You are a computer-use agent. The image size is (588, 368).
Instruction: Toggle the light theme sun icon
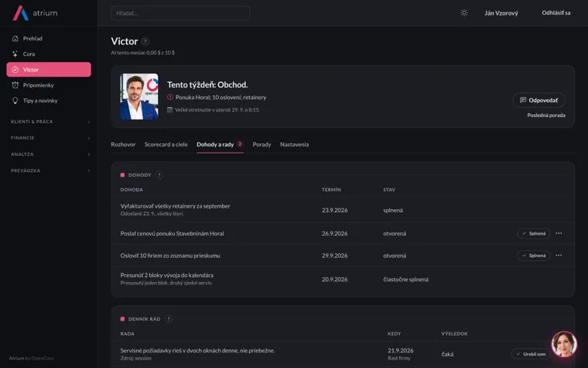point(464,12)
